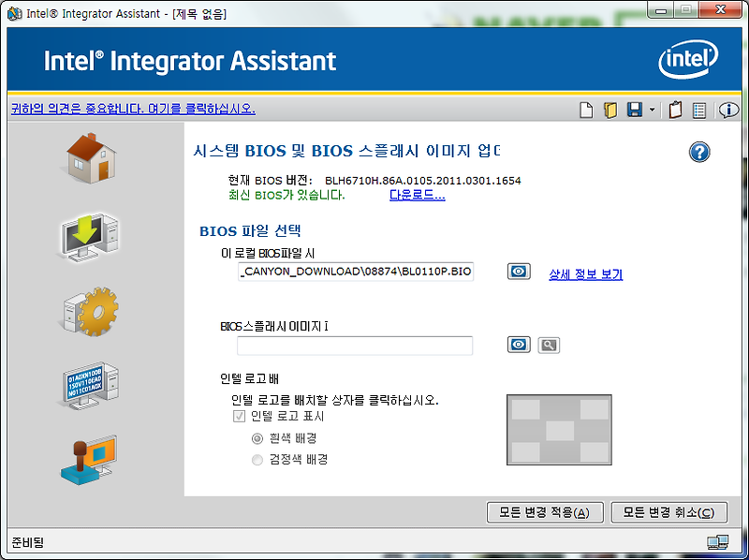Viewport: 749px width, 560px height.
Task: Click the splash image magnifier preview button
Action: (x=549, y=345)
